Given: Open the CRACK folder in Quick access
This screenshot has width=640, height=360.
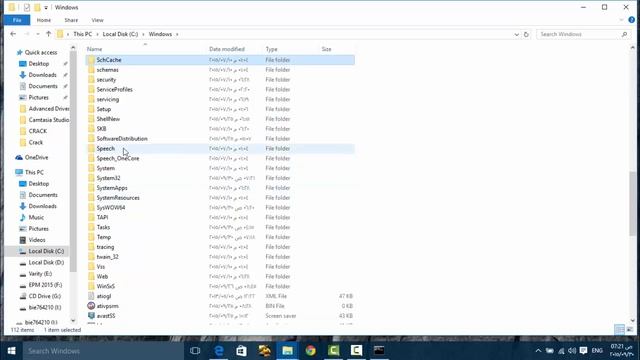Looking at the screenshot, I should click(x=38, y=131).
